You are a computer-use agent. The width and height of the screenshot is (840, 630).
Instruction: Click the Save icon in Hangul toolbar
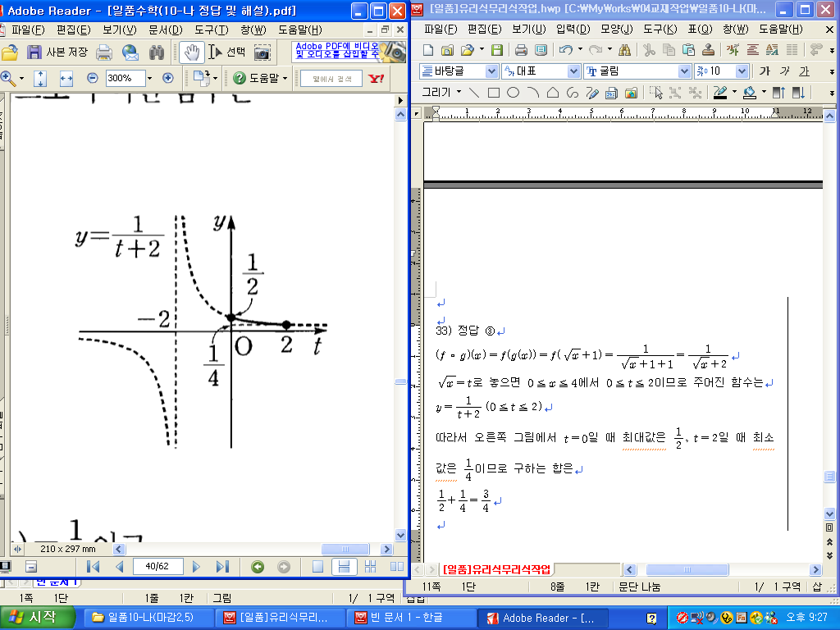[497, 50]
